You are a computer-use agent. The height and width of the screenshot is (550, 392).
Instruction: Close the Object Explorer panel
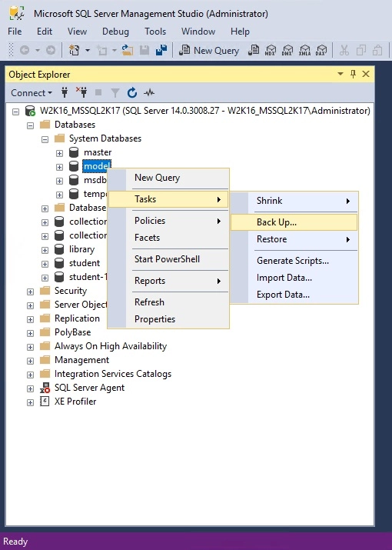click(x=366, y=74)
